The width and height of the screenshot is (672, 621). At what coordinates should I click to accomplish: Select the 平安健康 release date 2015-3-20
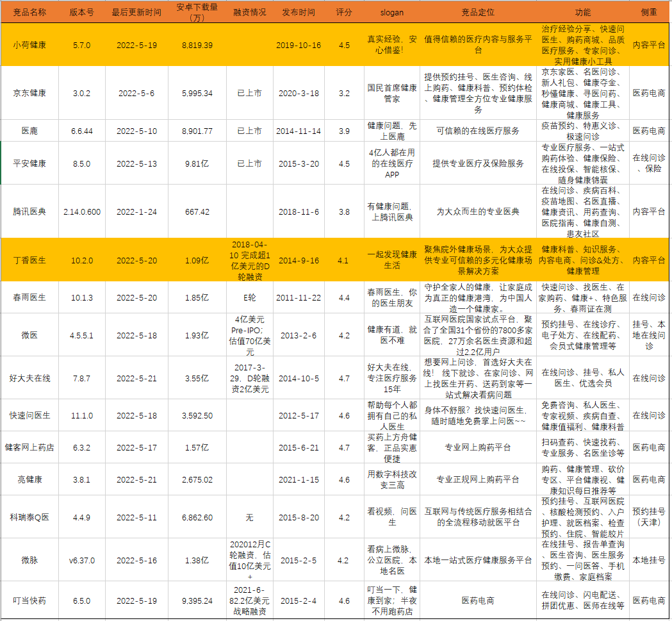pos(298,163)
